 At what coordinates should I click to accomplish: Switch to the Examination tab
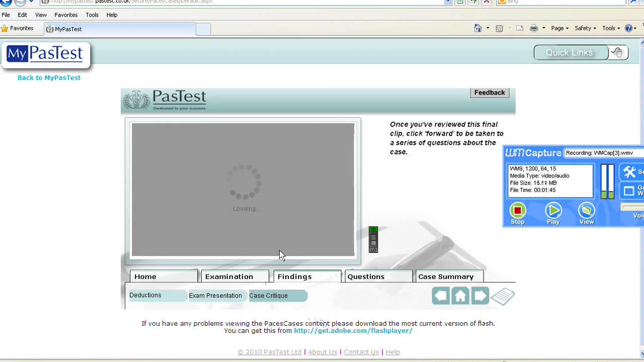pyautogui.click(x=235, y=277)
